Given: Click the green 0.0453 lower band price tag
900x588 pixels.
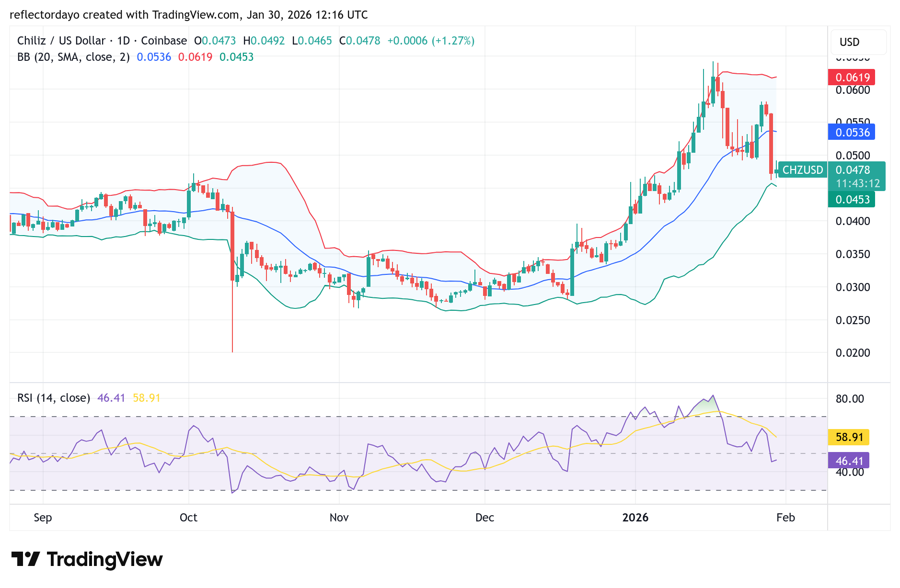Looking at the screenshot, I should 852,199.
